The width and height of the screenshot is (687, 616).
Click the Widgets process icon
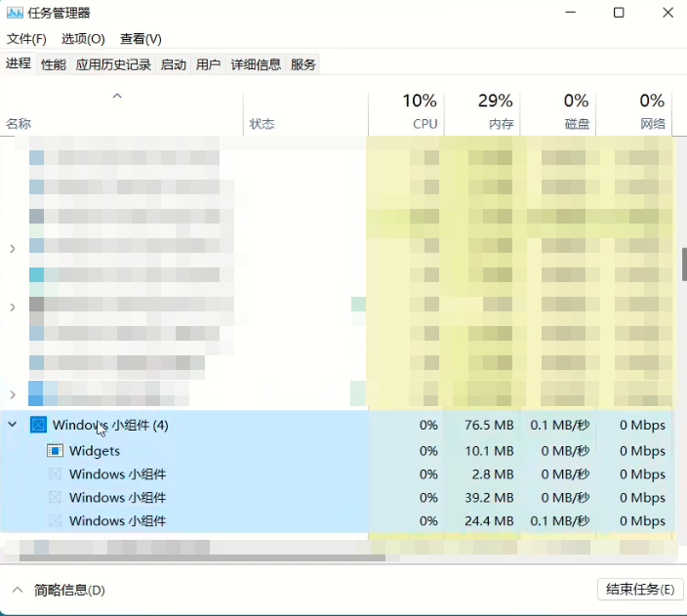click(55, 451)
